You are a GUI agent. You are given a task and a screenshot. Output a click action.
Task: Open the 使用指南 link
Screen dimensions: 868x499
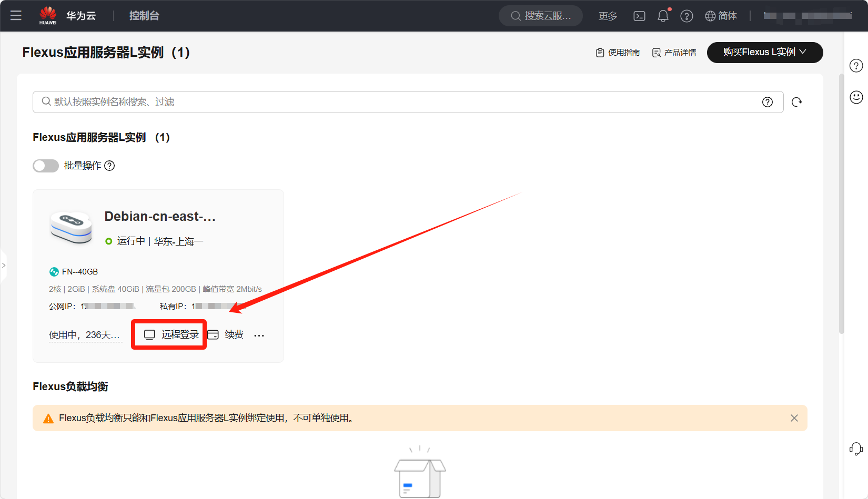618,53
